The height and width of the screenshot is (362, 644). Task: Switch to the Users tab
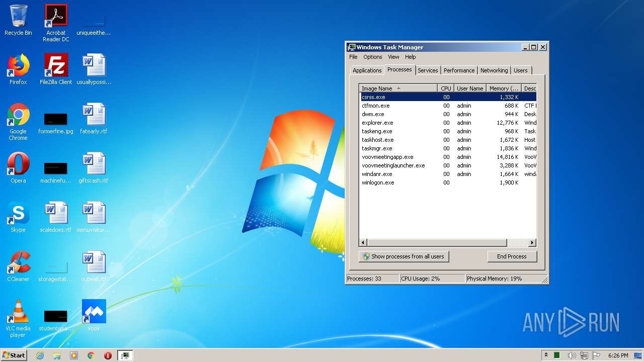coord(521,70)
